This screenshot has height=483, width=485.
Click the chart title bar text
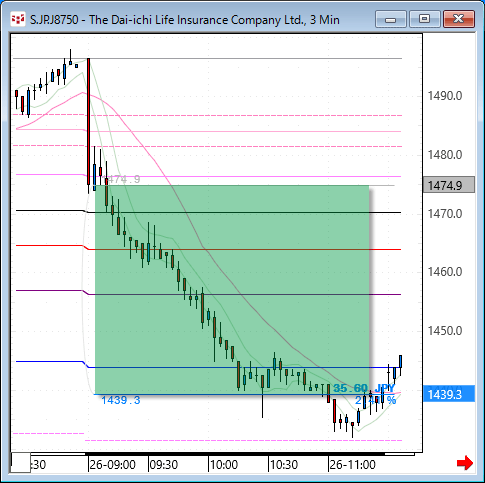(x=185, y=20)
